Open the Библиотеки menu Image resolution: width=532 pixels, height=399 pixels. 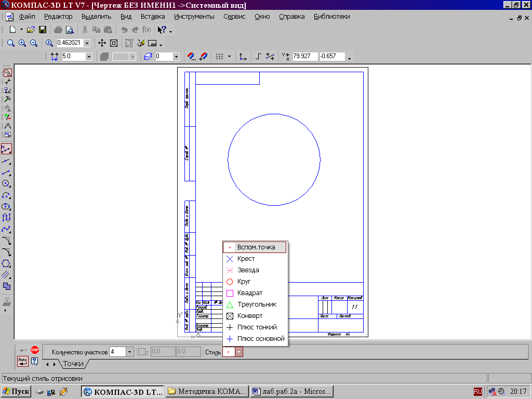pyautogui.click(x=332, y=17)
